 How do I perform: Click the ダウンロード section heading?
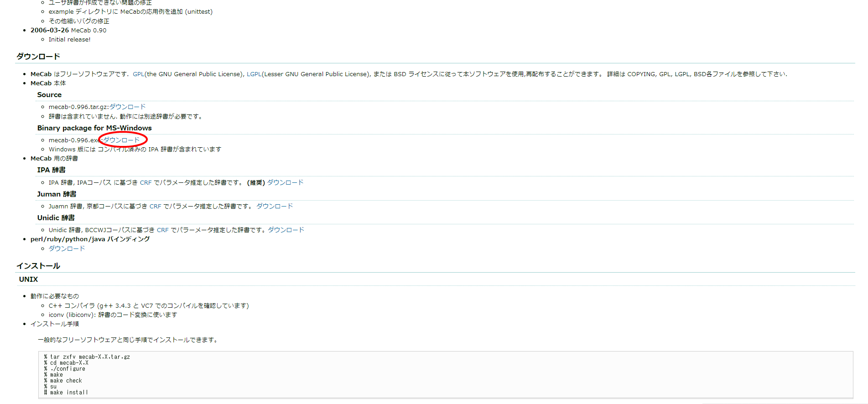click(38, 57)
